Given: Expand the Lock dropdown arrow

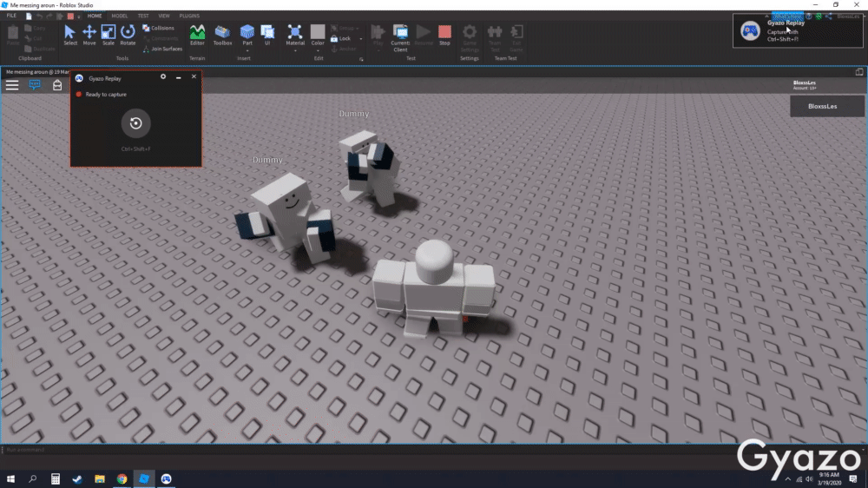Looking at the screenshot, I should 361,39.
